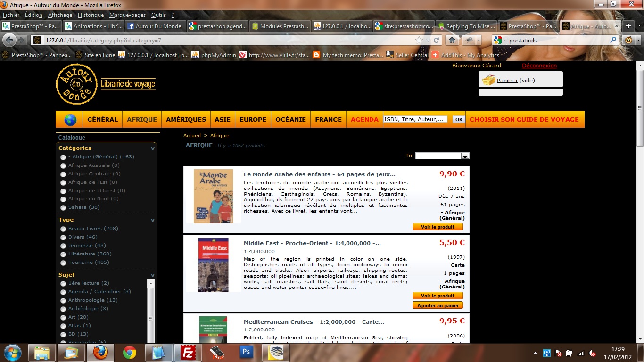644x362 pixels.
Task: Show hidden system tray icons
Action: (536, 353)
